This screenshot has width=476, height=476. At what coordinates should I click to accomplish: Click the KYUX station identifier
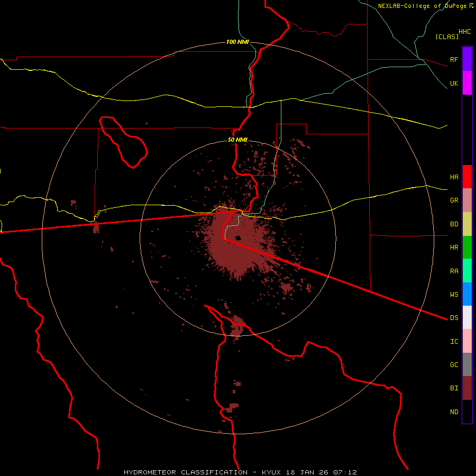click(271, 472)
